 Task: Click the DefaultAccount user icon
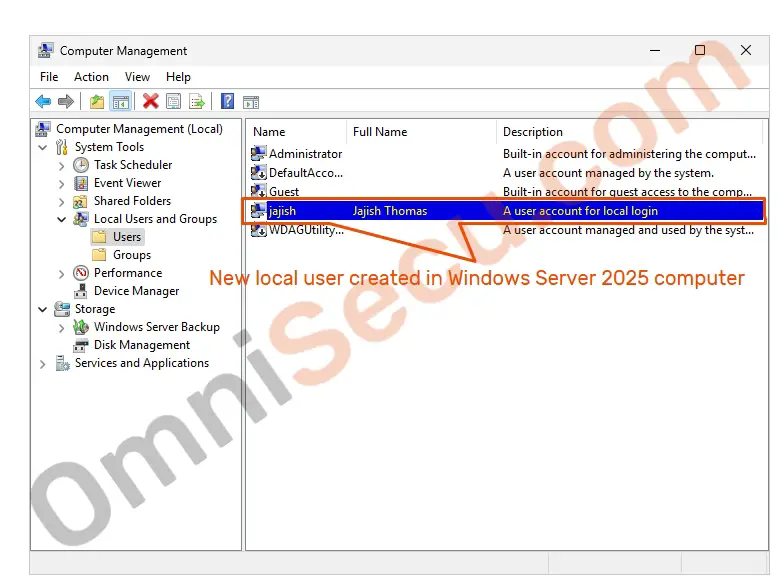click(259, 173)
